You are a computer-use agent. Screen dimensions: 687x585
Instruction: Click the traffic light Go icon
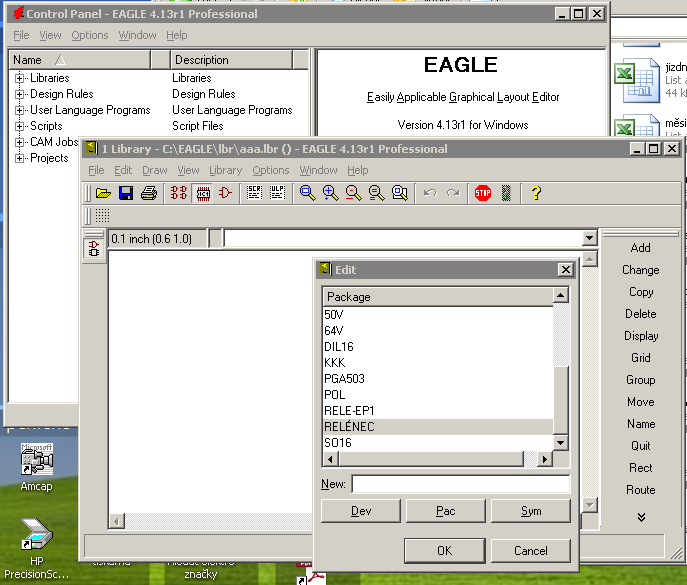[506, 193]
